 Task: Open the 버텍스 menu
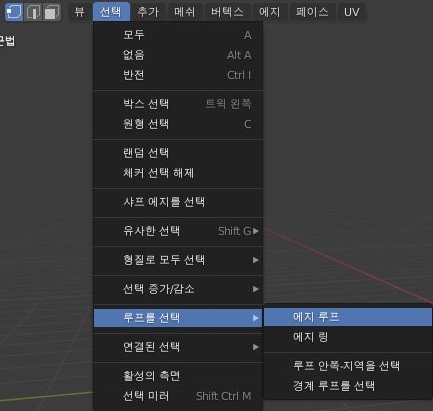[x=227, y=12]
